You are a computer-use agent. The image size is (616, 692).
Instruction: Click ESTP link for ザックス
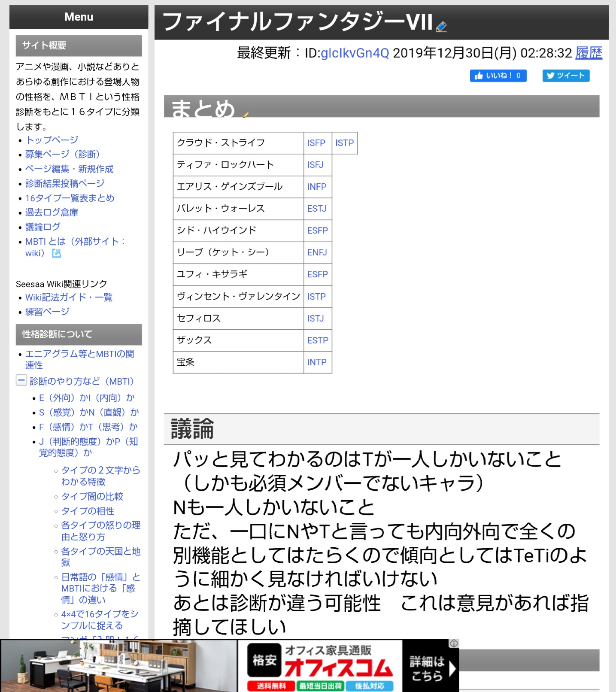(318, 340)
